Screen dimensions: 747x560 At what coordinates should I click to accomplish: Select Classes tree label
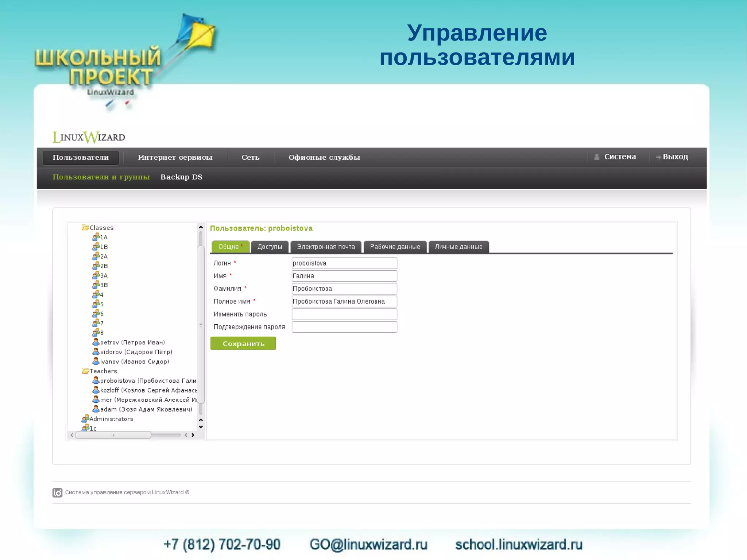101,228
